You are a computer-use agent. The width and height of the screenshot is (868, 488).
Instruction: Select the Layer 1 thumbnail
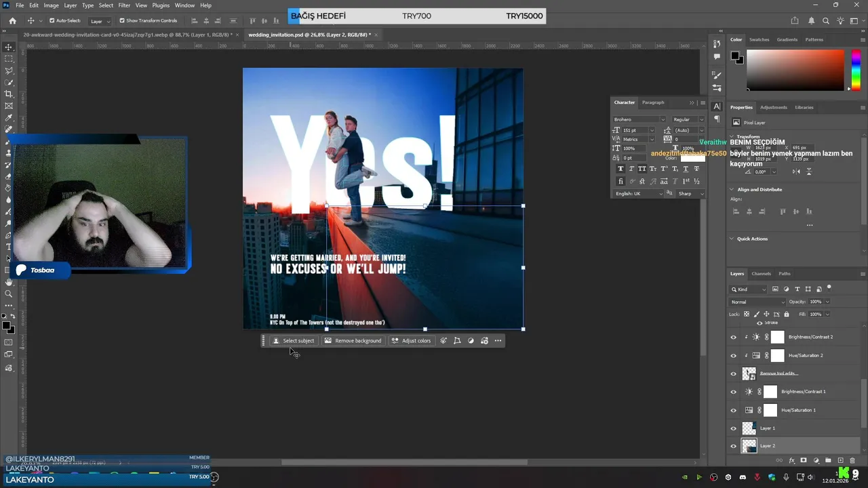click(749, 428)
